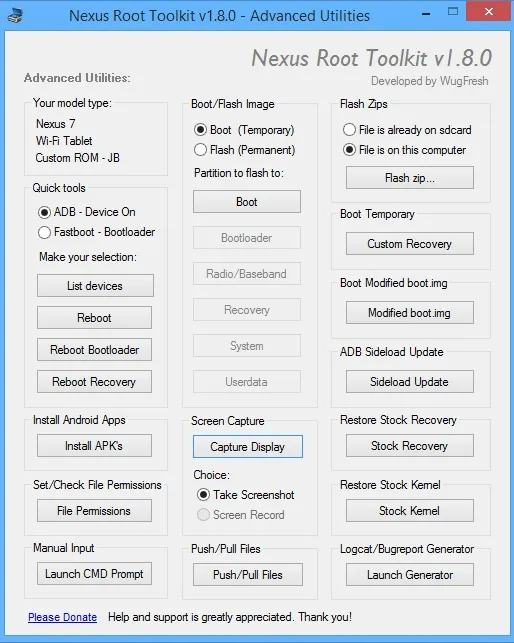Screen dimensions: 514x643
Task: Click Reboot Bootloader button
Action: tap(94, 350)
